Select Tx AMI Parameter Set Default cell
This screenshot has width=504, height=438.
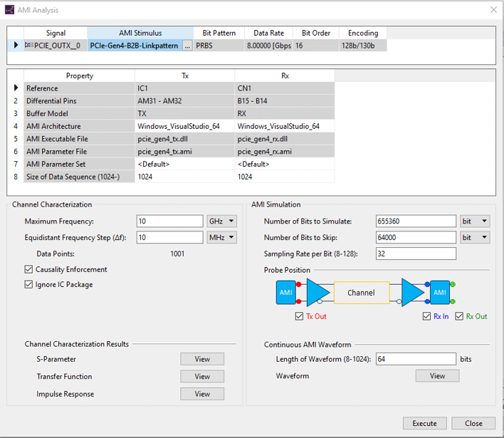tap(185, 164)
